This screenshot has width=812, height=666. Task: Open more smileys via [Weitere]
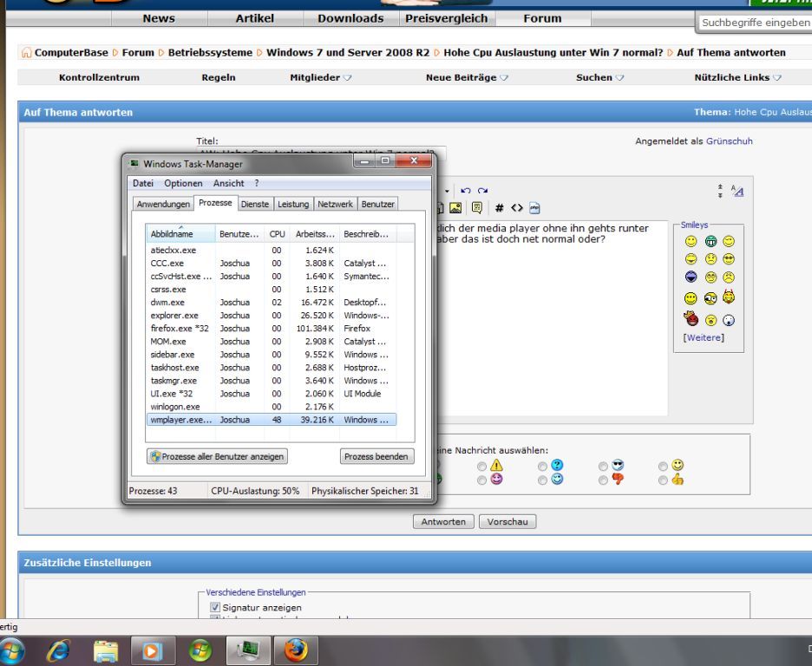tap(704, 337)
